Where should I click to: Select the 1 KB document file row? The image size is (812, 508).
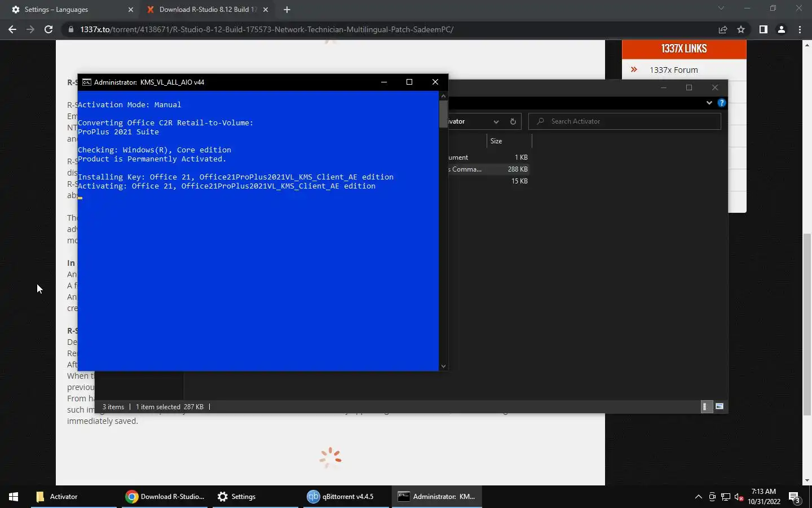pyautogui.click(x=489, y=157)
